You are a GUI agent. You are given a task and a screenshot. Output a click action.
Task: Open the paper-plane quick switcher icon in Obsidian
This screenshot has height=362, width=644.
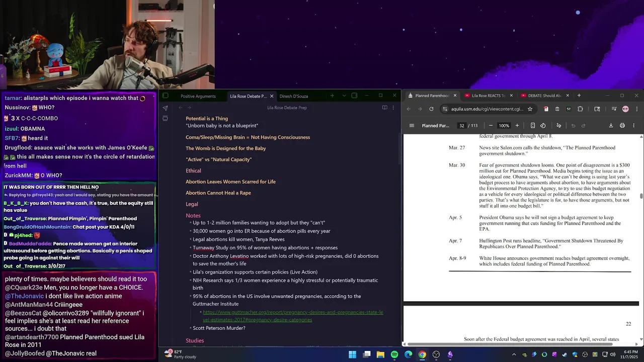pyautogui.click(x=165, y=108)
